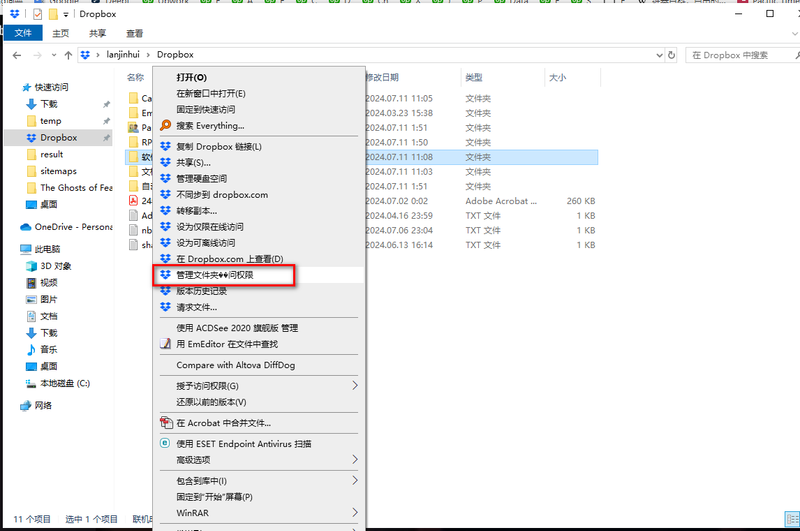Click Adobe Acrobat file type cell

501,201
